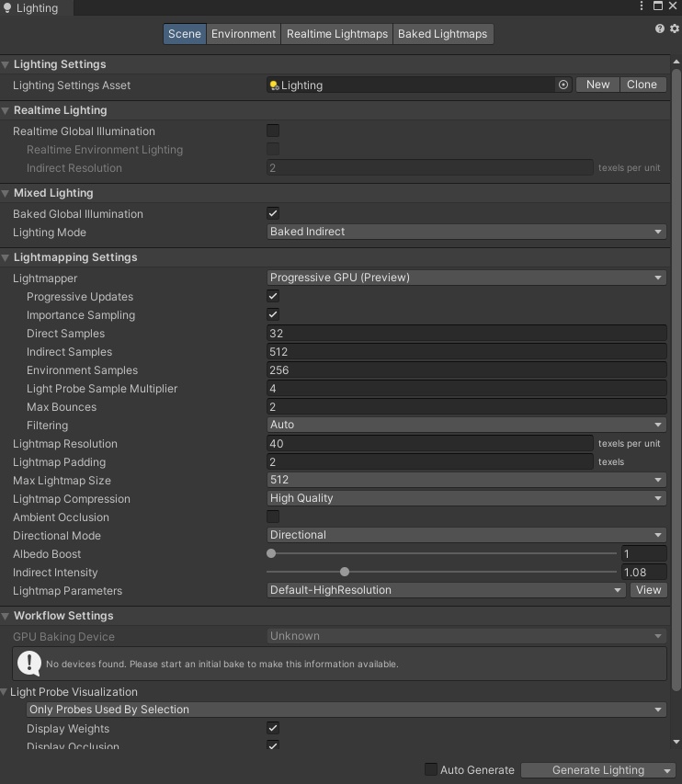Enable Ambient Occlusion checkbox

[x=273, y=517]
